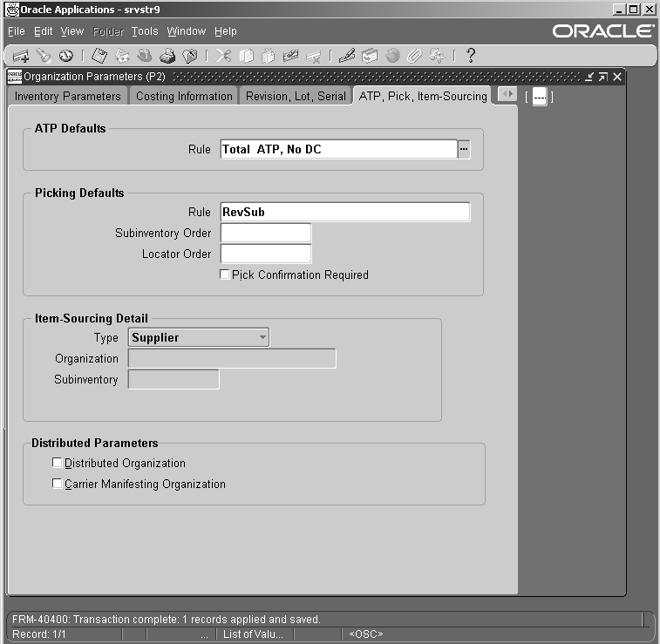
Task: Click the Switch Responsibilities hat icon
Action: [x=145, y=56]
